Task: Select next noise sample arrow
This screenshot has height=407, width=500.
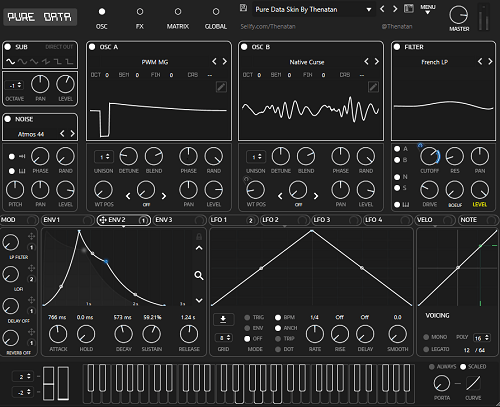Action: (x=72, y=134)
